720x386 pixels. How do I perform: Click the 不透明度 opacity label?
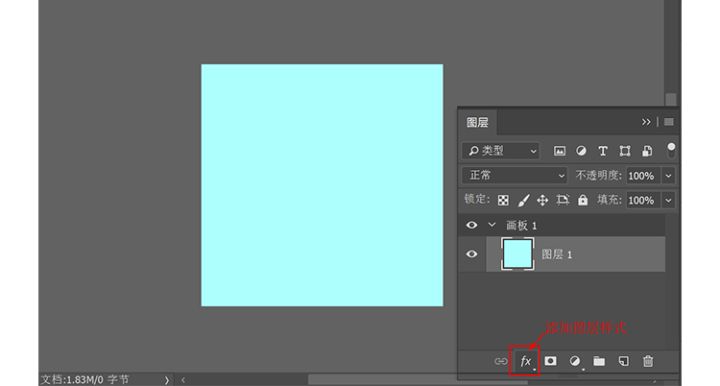pos(598,175)
